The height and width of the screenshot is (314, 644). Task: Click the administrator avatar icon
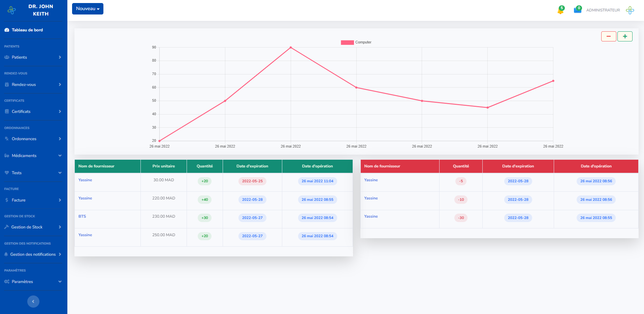(630, 10)
